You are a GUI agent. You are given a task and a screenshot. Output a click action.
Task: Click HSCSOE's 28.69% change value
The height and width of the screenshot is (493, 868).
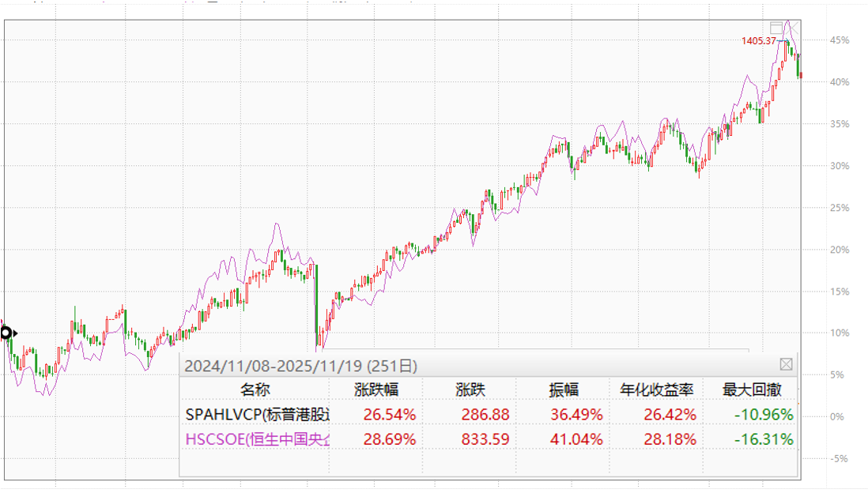(x=390, y=438)
